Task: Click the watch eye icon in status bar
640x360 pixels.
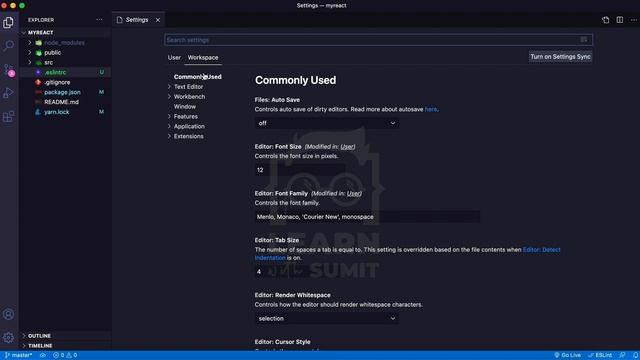Action: tap(42, 355)
